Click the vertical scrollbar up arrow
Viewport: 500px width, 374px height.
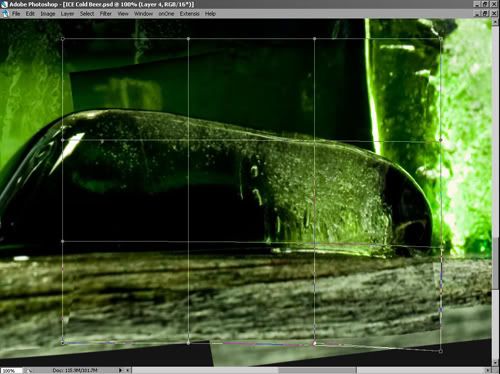(496, 22)
